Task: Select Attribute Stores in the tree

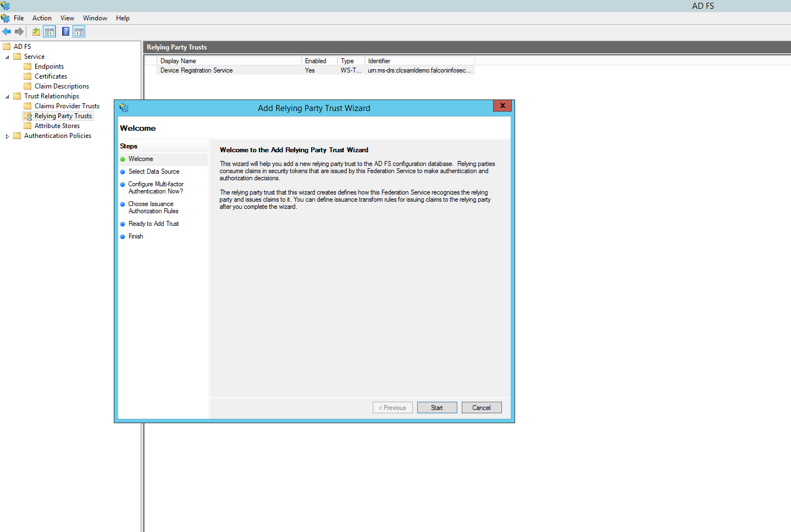Action: click(x=57, y=126)
